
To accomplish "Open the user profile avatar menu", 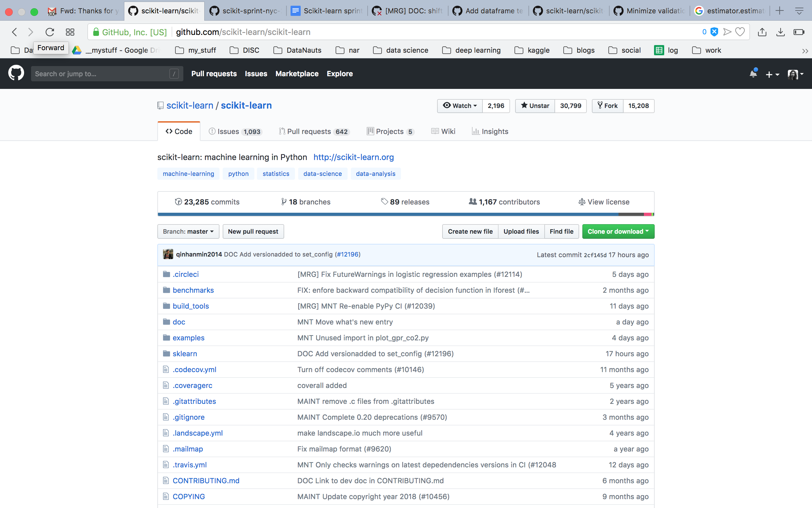I will click(x=795, y=74).
